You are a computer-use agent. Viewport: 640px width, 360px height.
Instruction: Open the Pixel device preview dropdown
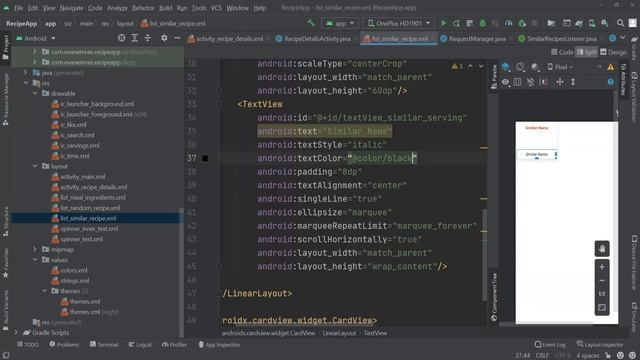pos(560,67)
